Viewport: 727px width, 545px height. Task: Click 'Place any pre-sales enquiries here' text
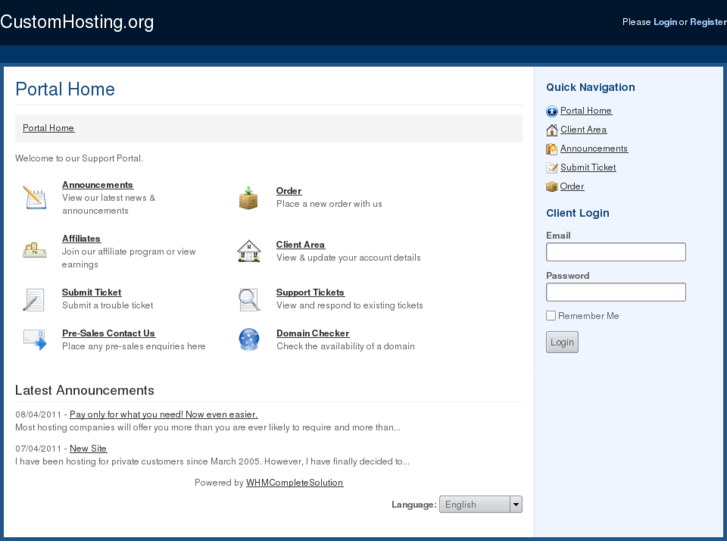134,346
